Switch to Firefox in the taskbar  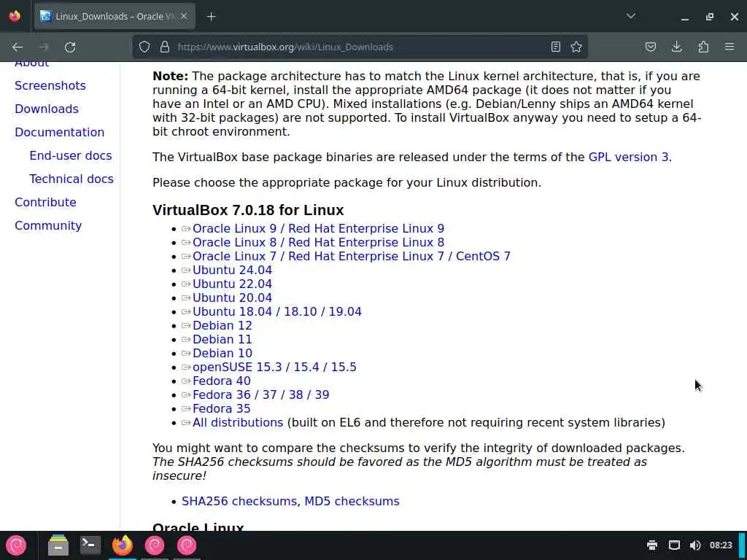[x=123, y=545]
